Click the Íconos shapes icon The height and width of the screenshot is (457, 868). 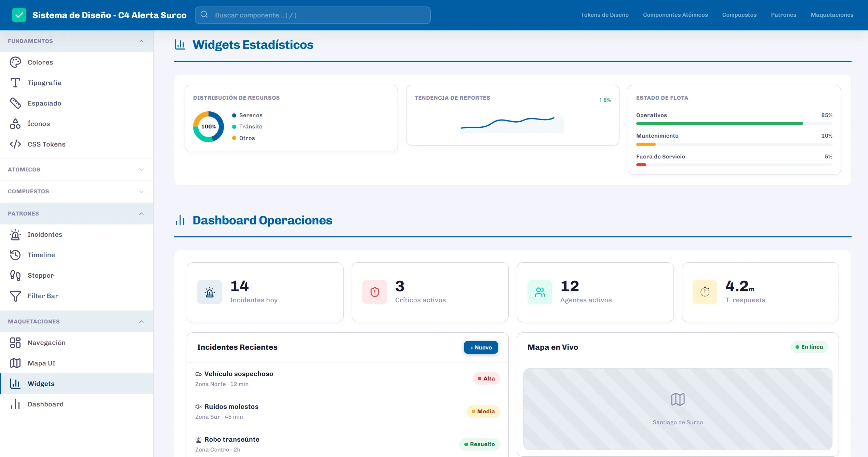(15, 124)
